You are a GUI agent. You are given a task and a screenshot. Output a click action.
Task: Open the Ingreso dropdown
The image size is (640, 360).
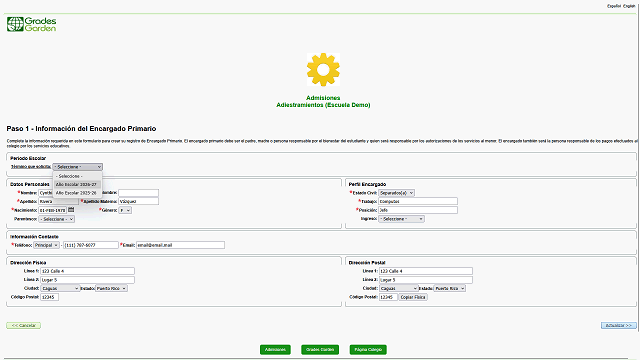(x=401, y=219)
